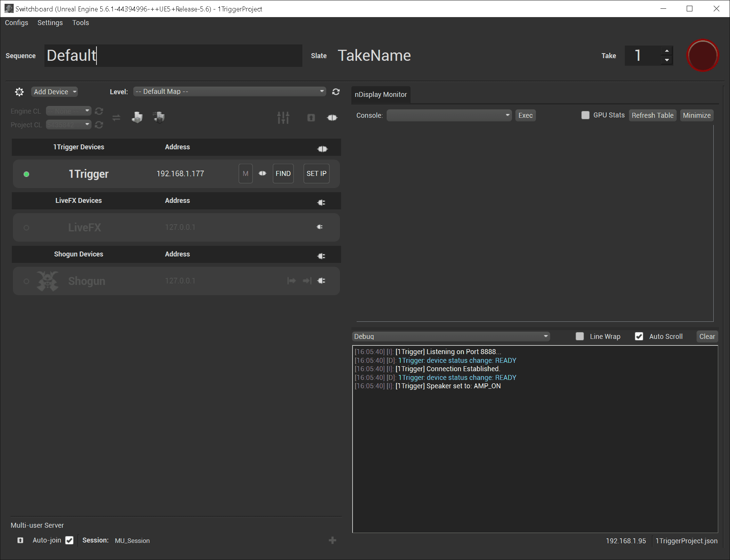The width and height of the screenshot is (730, 560).
Task: Open the mixer sliders icon
Action: (x=283, y=118)
